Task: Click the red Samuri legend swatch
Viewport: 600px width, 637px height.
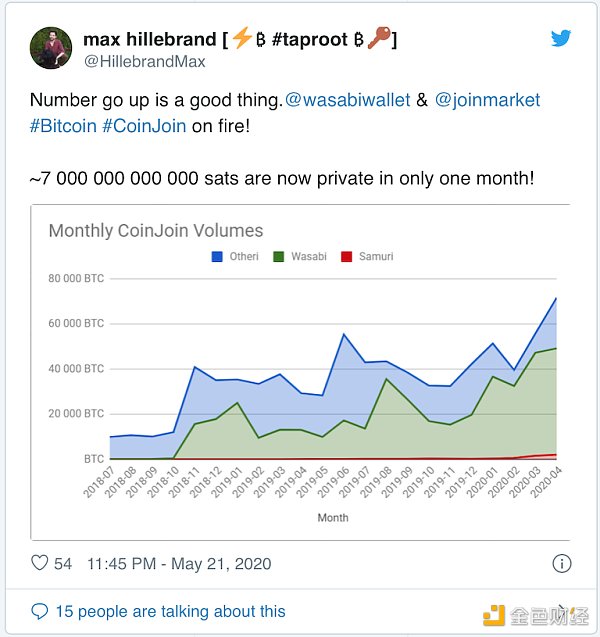Action: pyautogui.click(x=347, y=257)
